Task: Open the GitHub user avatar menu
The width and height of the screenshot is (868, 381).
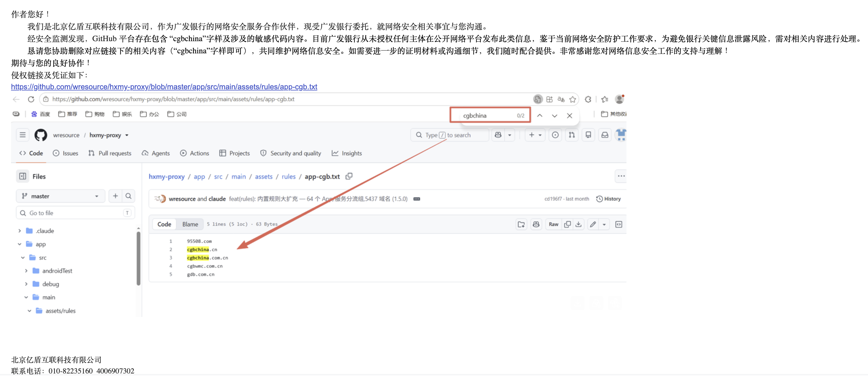Action: (621, 135)
